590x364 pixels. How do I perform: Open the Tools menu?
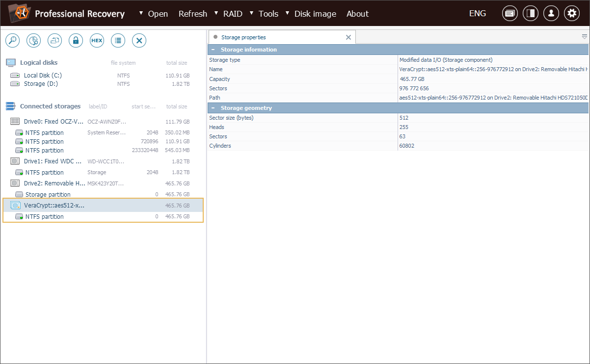point(268,14)
